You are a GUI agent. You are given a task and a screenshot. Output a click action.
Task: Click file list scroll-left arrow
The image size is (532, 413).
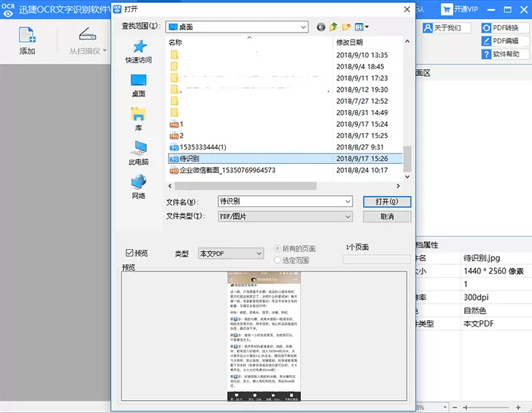(170, 186)
